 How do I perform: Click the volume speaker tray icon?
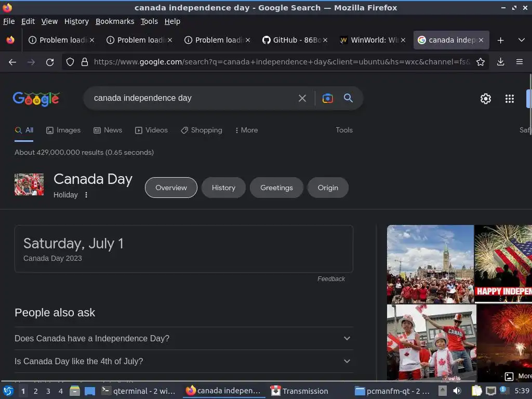point(457,391)
